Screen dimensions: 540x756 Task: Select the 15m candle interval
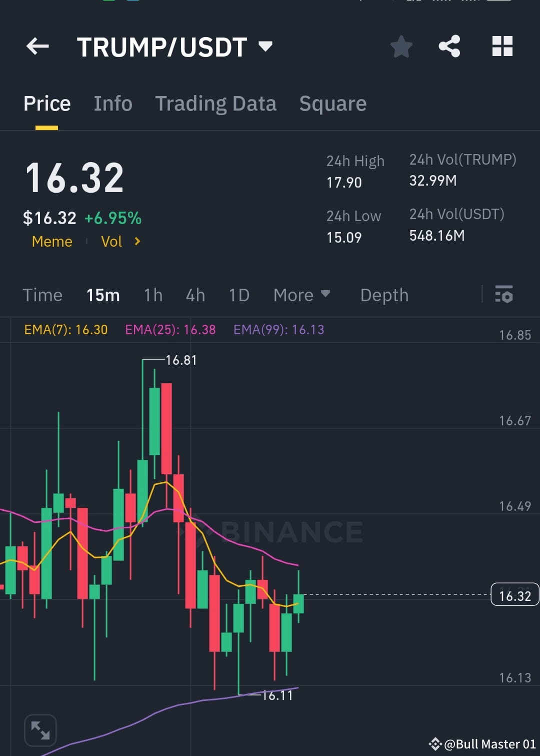coord(103,295)
